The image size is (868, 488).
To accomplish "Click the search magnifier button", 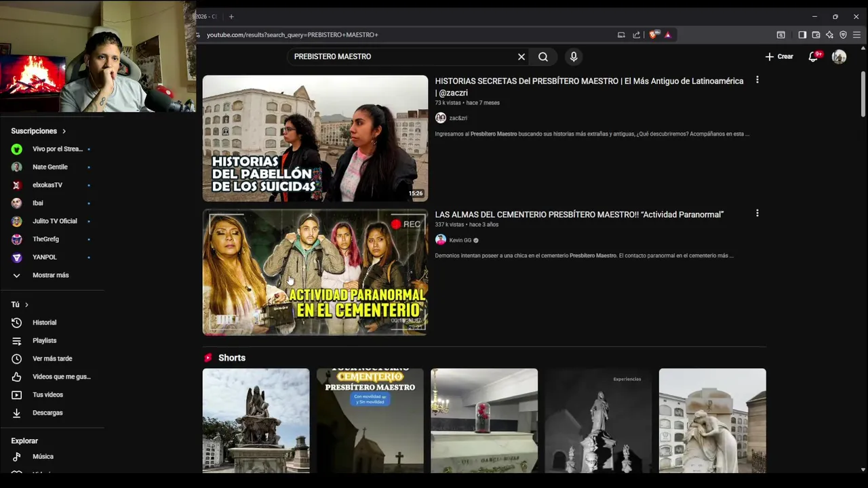I will coord(543,57).
